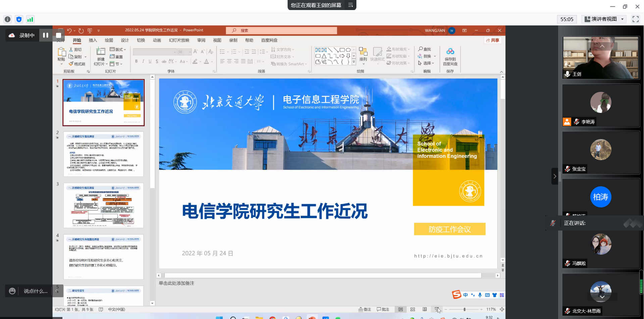This screenshot has width=644, height=319.
Task: Open text highlight color picker
Action: (x=195, y=61)
